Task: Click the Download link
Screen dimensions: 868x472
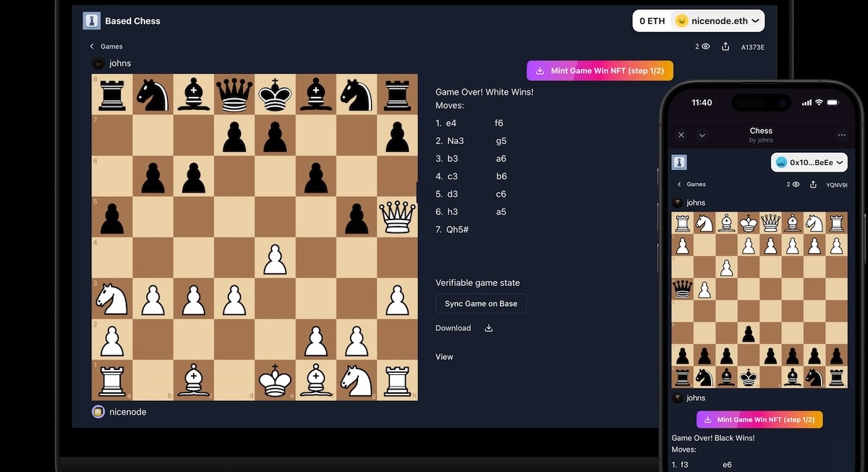Action: (x=453, y=328)
